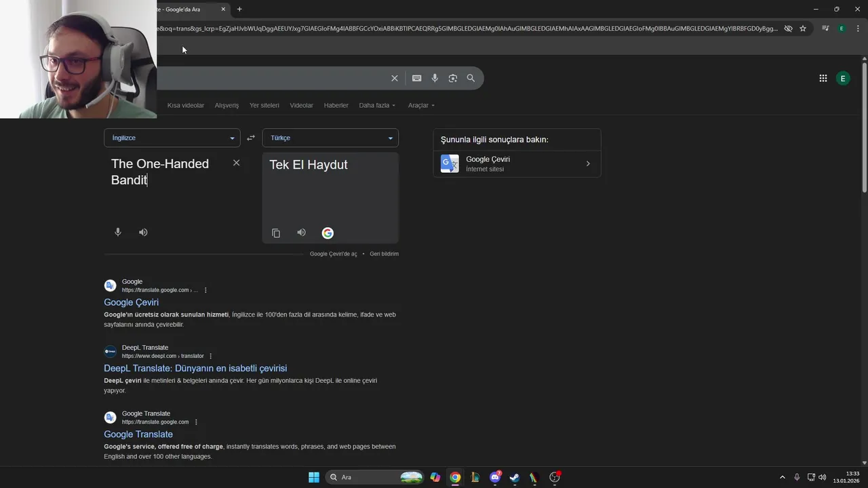Screen dimensions: 868x488
Task: Click the deepl.com translator URL text
Action: click(163, 356)
